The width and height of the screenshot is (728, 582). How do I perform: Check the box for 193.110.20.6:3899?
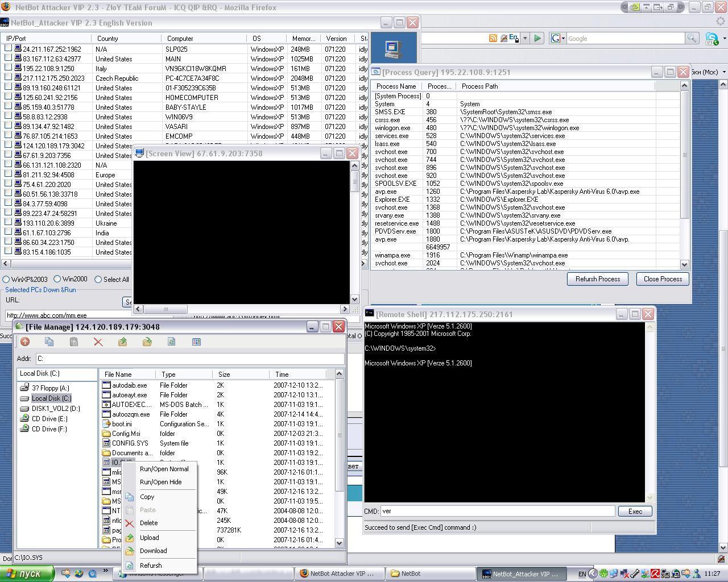pyautogui.click(x=9, y=223)
